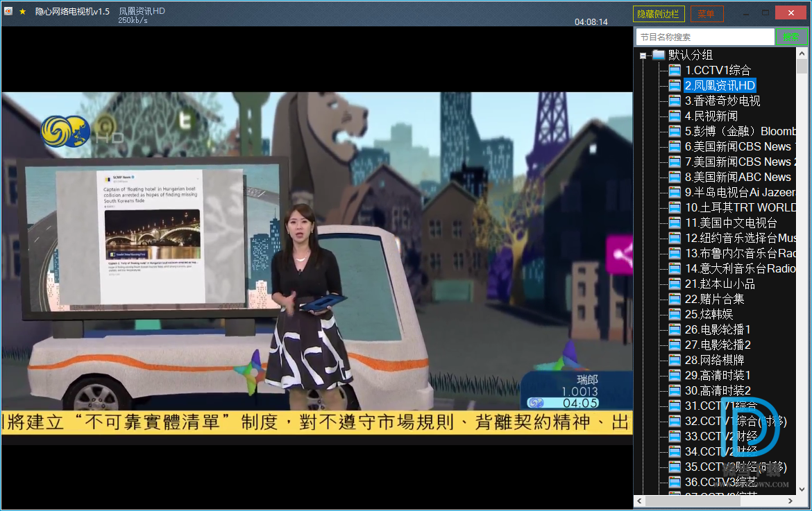Click the star favorite icon in title bar
The image size is (812, 511).
[22, 11]
